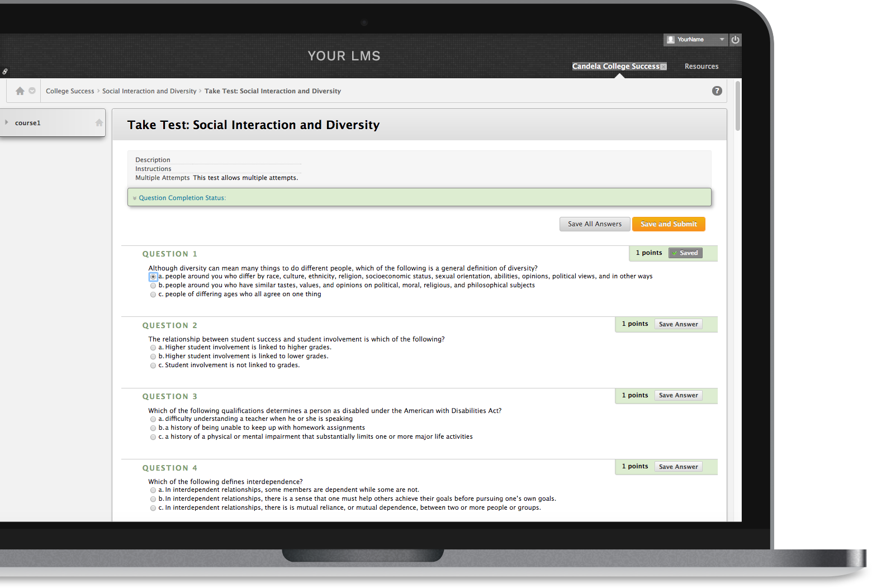Viewport: 872px width, 588px height.
Task: Click the small link icon at the header's left edge
Action: (x=5, y=72)
